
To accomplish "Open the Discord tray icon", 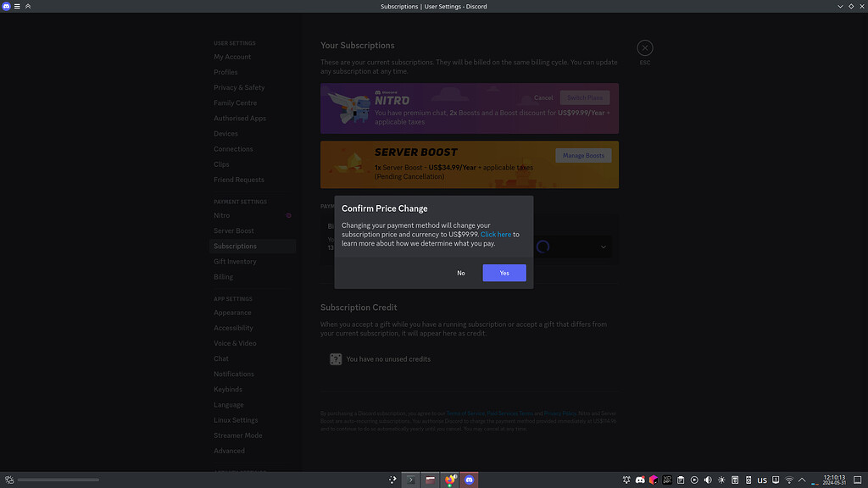I will click(x=640, y=480).
